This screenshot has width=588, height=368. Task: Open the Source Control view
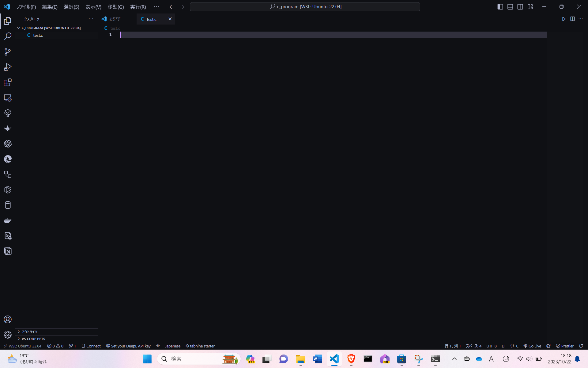(8, 52)
